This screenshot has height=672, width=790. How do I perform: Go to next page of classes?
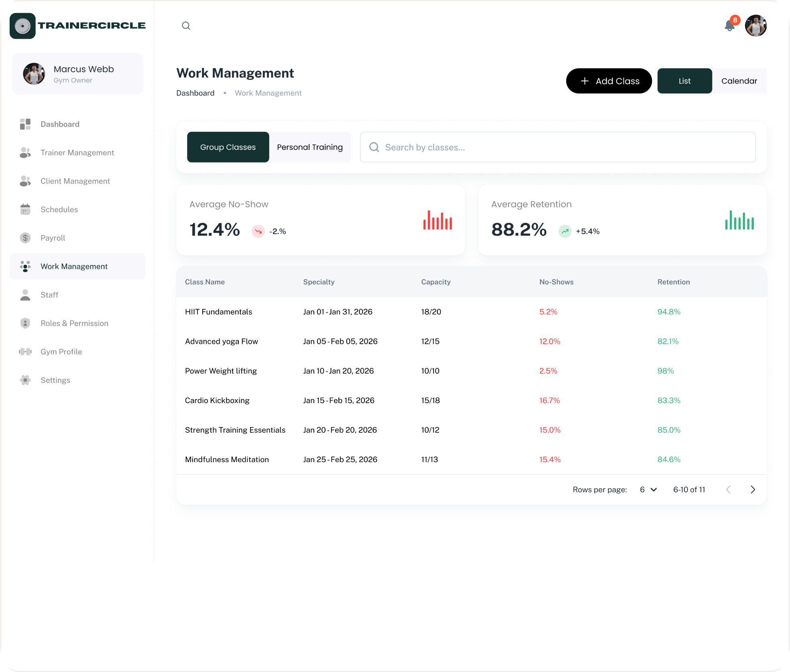point(753,489)
